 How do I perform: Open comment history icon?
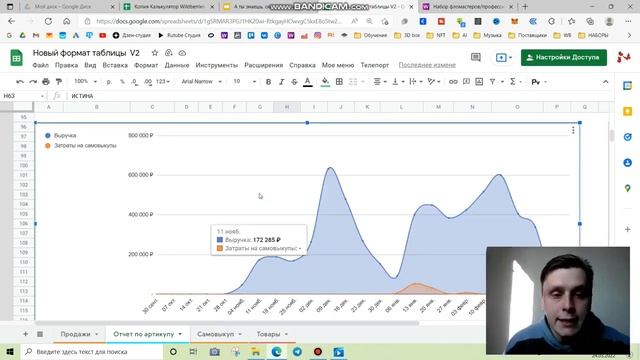click(476, 58)
